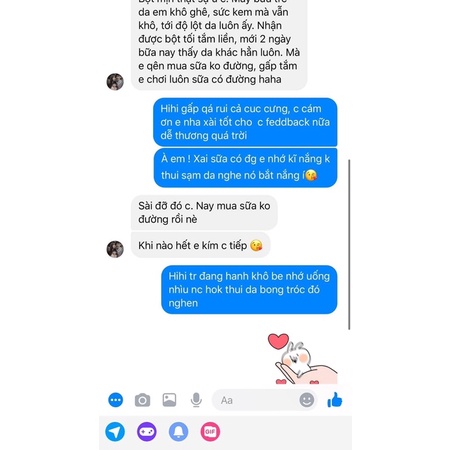Tap the microphone to record voice
Image resolution: width=450 pixels, height=450 pixels.
[x=196, y=400]
